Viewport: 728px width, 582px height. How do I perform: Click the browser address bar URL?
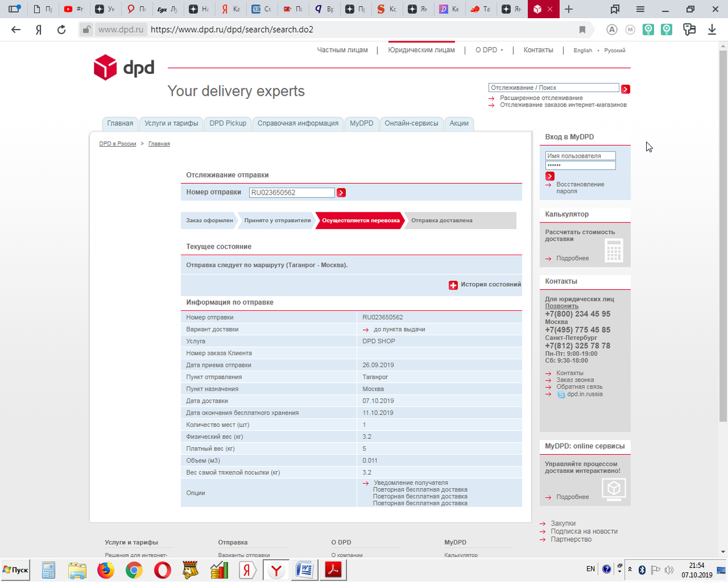point(232,30)
